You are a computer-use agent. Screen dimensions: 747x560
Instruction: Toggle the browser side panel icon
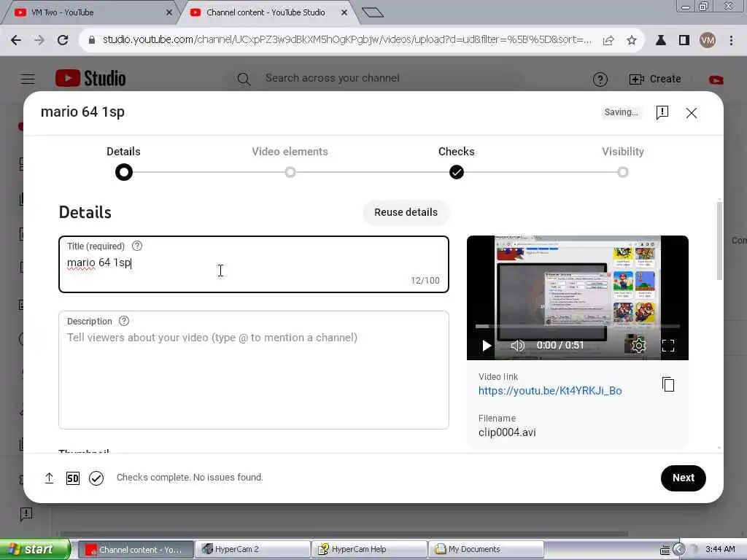(x=684, y=40)
